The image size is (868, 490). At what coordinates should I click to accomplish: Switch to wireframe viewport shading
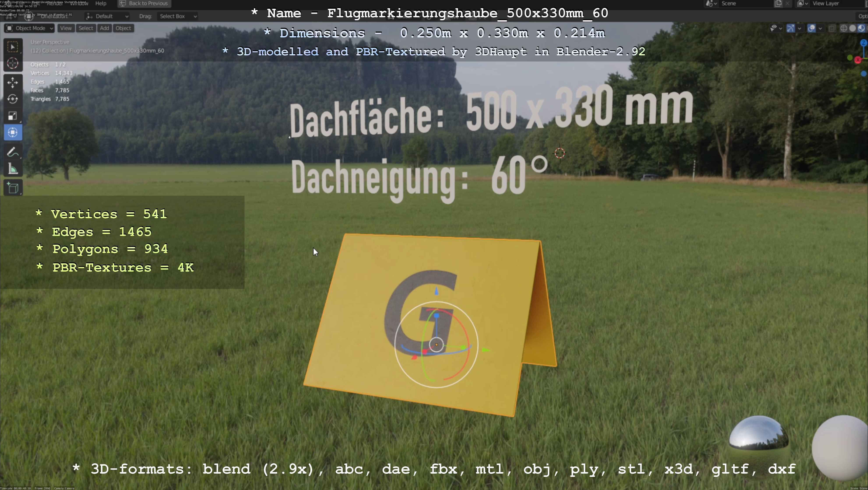[844, 28]
